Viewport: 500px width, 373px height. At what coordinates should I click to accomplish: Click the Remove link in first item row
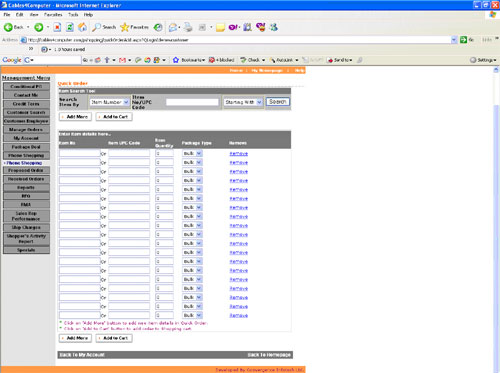pos(239,154)
